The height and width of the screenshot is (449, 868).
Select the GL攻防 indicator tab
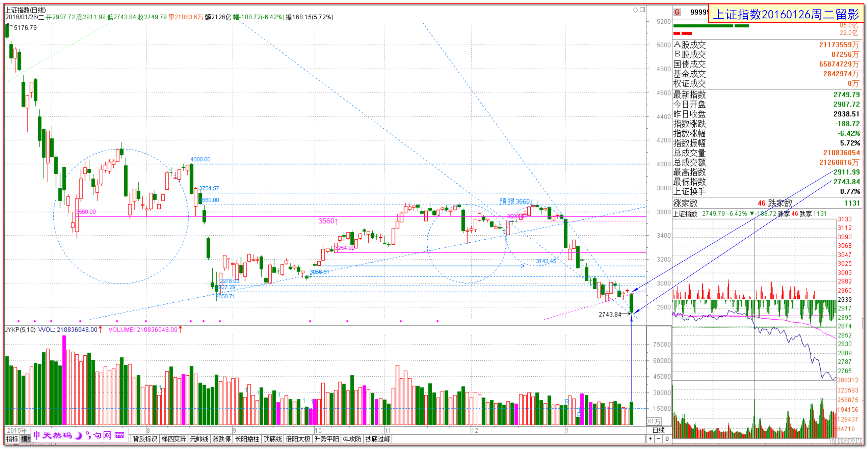352,439
